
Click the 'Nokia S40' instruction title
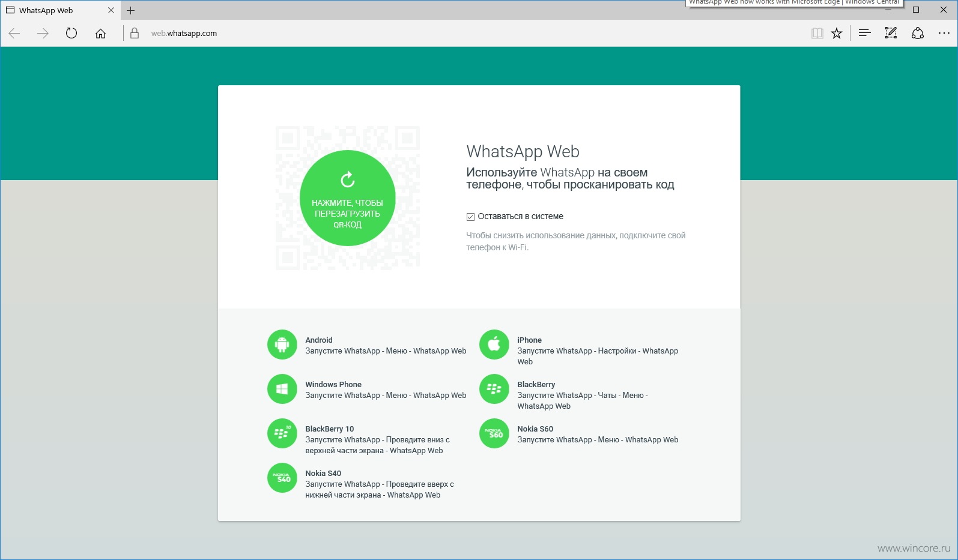point(323,473)
